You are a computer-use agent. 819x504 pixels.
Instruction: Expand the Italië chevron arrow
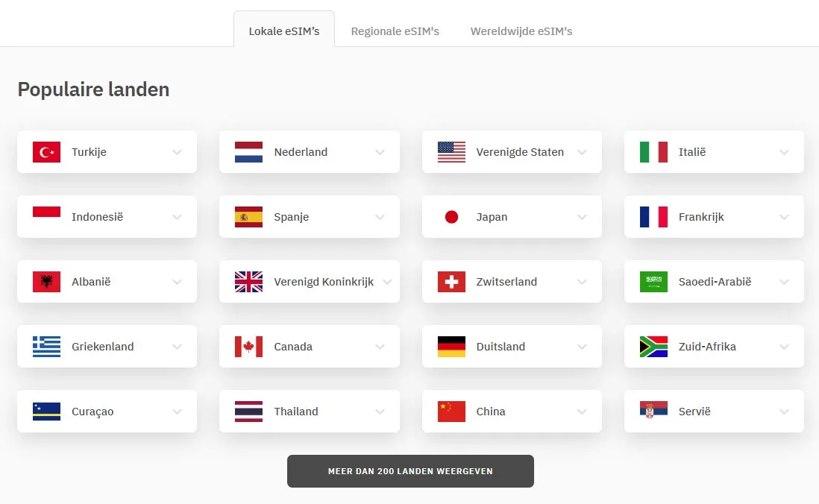(x=784, y=152)
